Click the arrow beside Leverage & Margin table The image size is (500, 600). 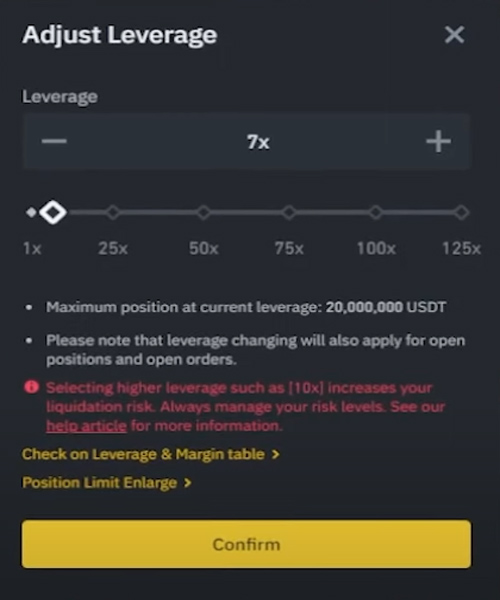coord(275,455)
